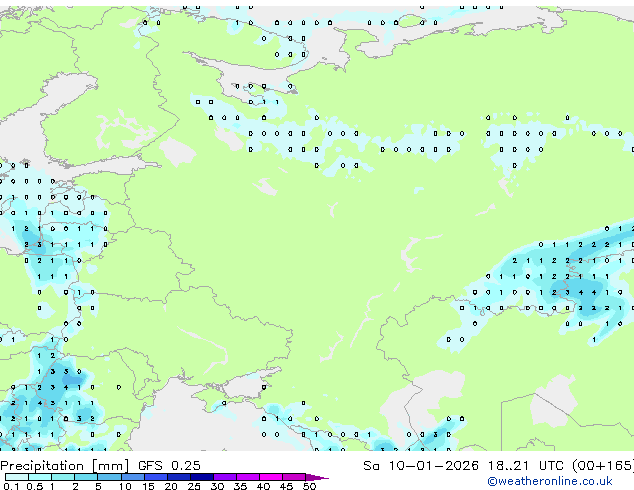This screenshot has width=634, height=490.
Task: Click the above-50 mm arrow tip of legend
Action: click(x=317, y=478)
